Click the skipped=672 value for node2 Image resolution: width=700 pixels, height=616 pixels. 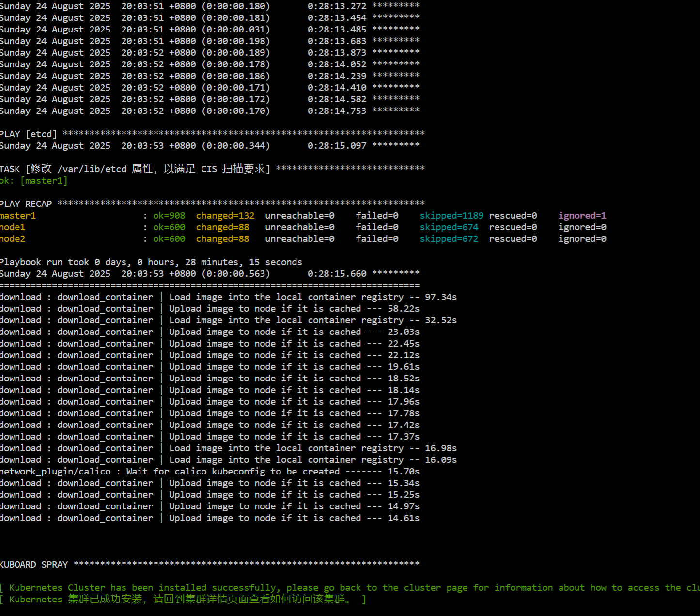pyautogui.click(x=449, y=239)
